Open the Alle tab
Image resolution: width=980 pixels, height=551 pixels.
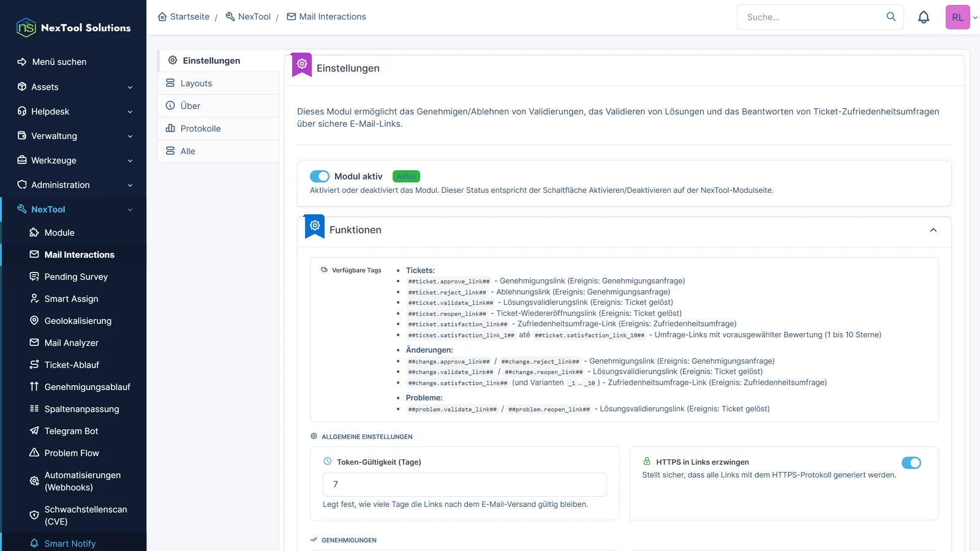coord(218,151)
